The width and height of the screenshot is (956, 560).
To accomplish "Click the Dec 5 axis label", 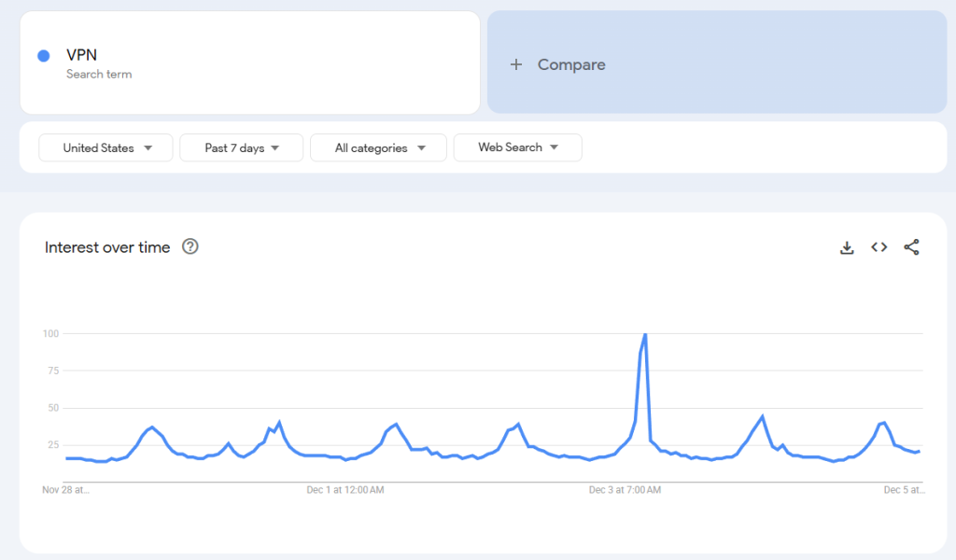I will pyautogui.click(x=903, y=489).
